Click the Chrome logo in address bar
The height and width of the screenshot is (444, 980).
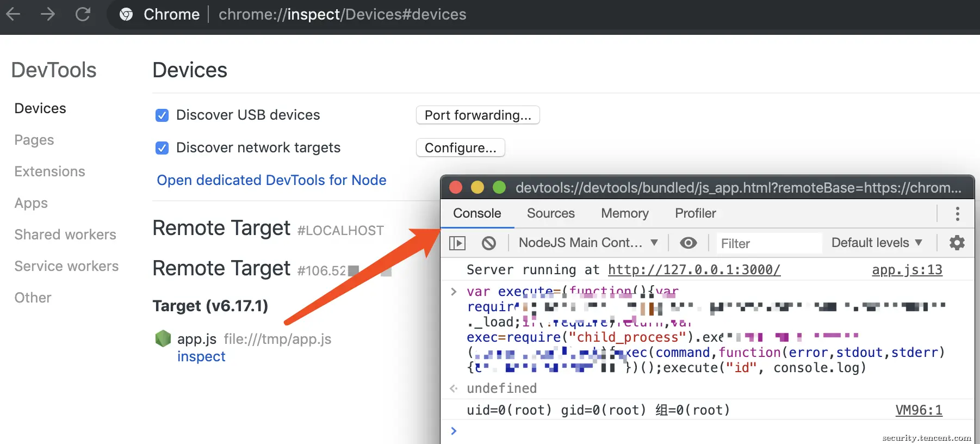point(126,14)
